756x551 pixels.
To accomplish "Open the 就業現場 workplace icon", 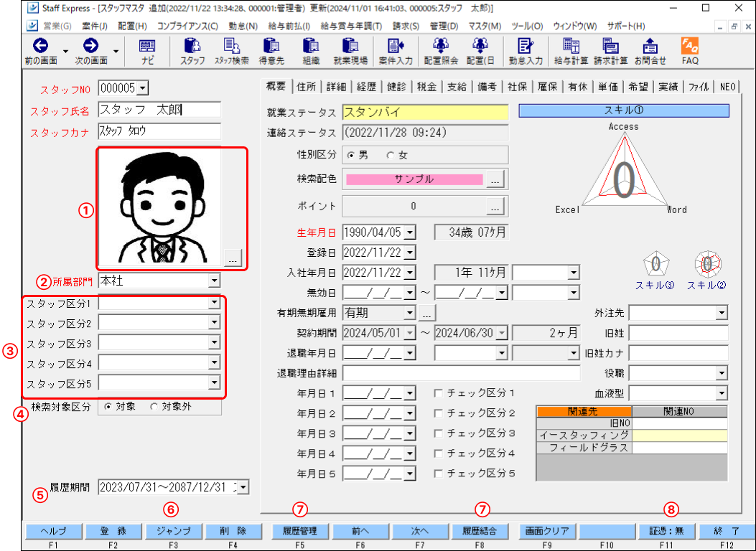I will tap(350, 46).
